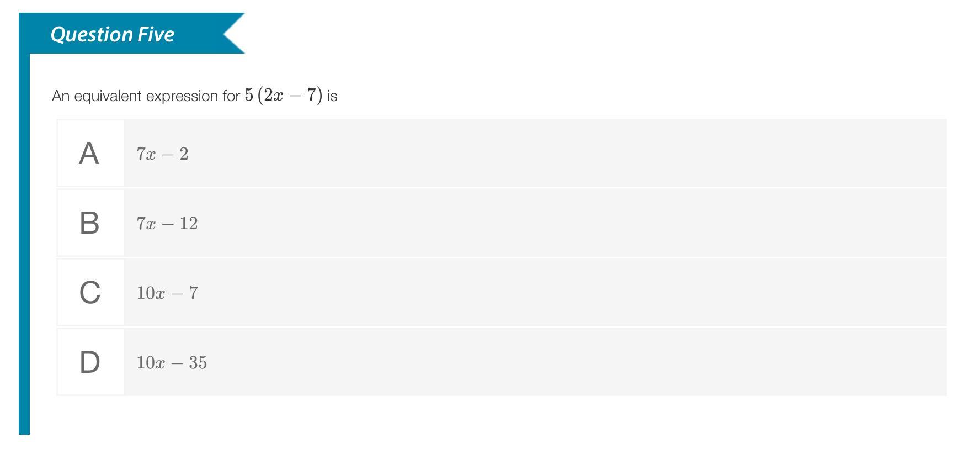
Task: Click the 5(2x − 7) expression in the prompt
Action: tap(284, 95)
